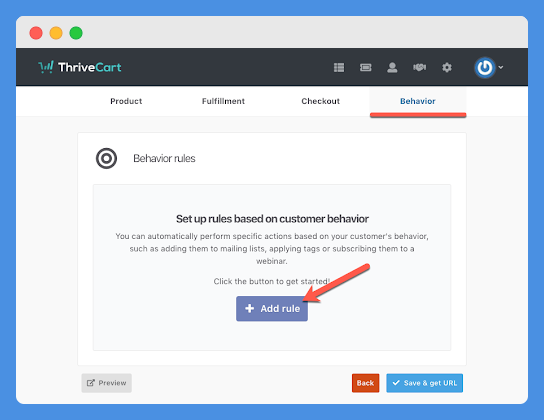Click the Preview button
Image resolution: width=544 pixels, height=420 pixels.
[107, 383]
